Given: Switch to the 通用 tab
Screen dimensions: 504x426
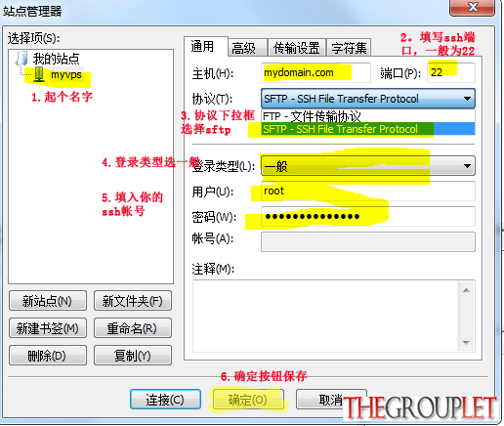Looking at the screenshot, I should click(x=206, y=46).
